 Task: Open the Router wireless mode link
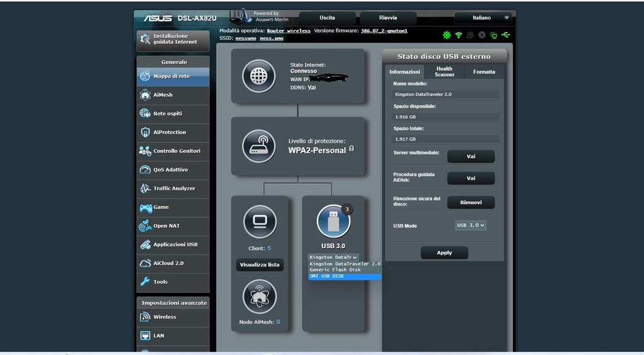pos(289,31)
